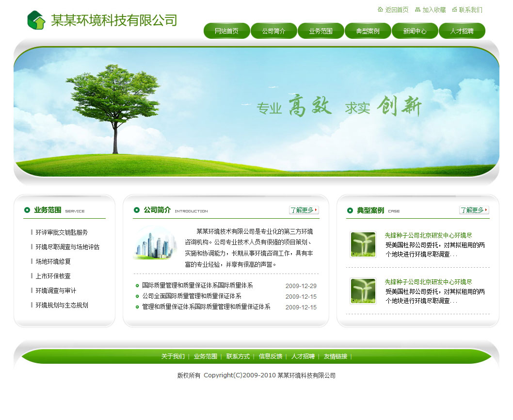Click the green circle icon beside 典型案例 heading

click(350, 210)
